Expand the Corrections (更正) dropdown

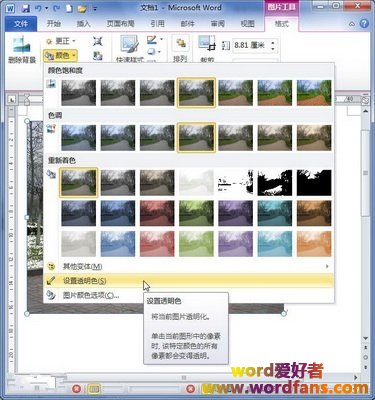coord(60,41)
